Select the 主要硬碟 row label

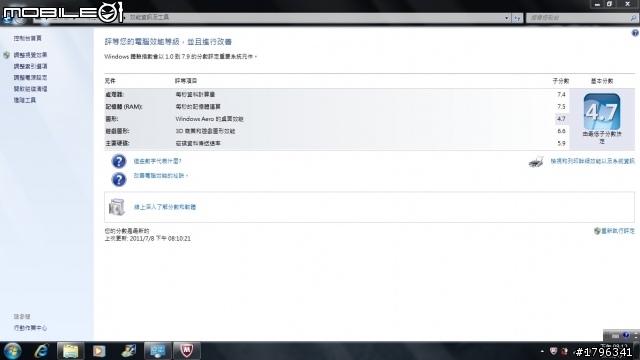117,143
